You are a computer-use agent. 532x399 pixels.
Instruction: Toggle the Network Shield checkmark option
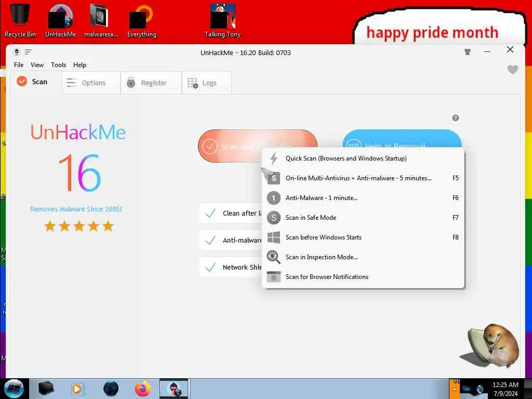[x=210, y=267]
